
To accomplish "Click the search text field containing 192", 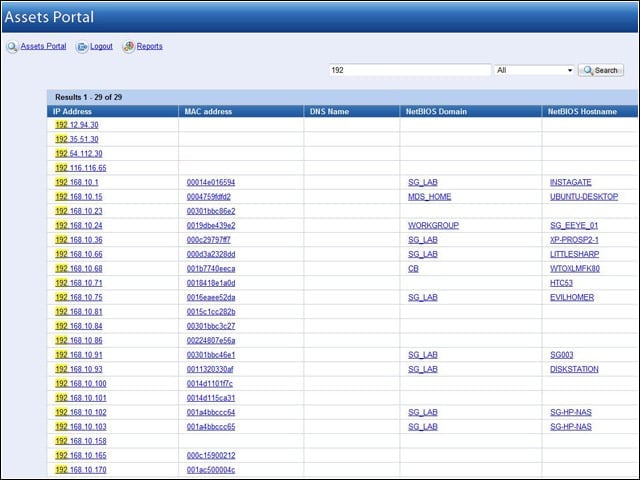I will (x=410, y=70).
